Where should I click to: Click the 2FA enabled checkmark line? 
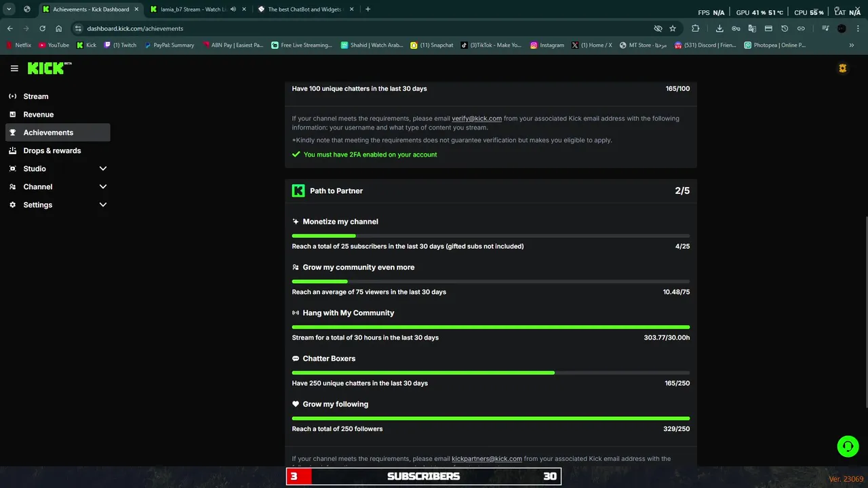click(x=364, y=155)
